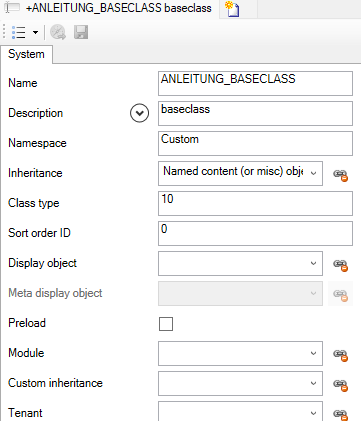361x421 pixels.
Task: Click the link icon beside Custom inheritance
Action: click(x=340, y=385)
